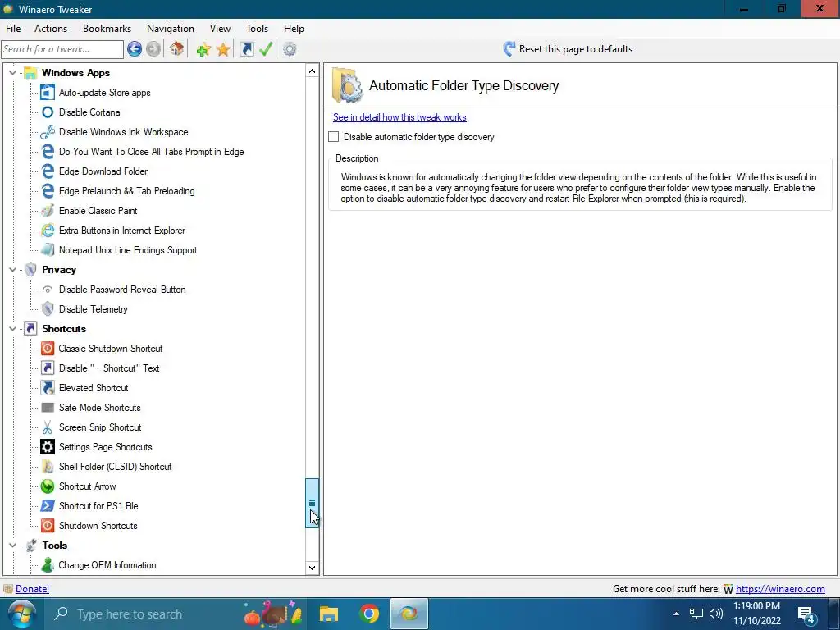Open the notification center icon

[x=807, y=614]
